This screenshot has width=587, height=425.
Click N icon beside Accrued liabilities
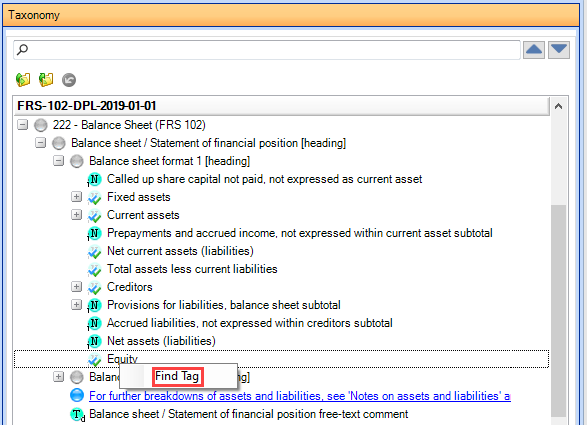tap(94, 323)
